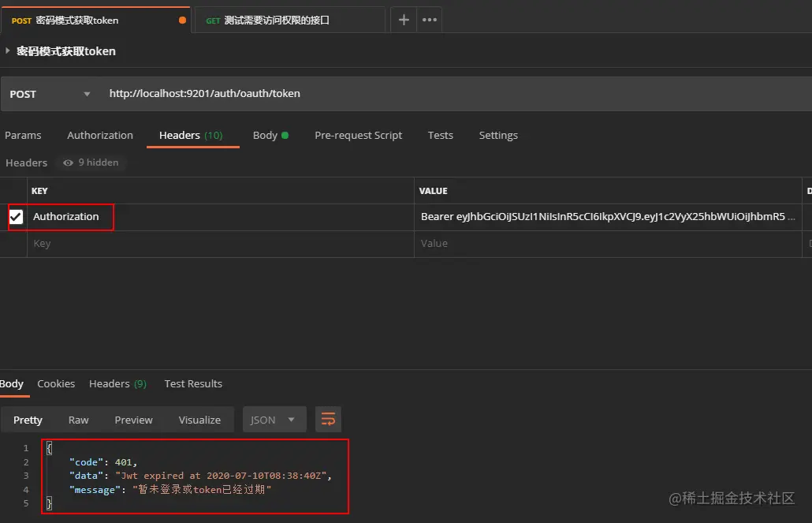Image resolution: width=812 pixels, height=523 pixels.
Task: Open the POST method dropdown
Action: [x=50, y=95]
